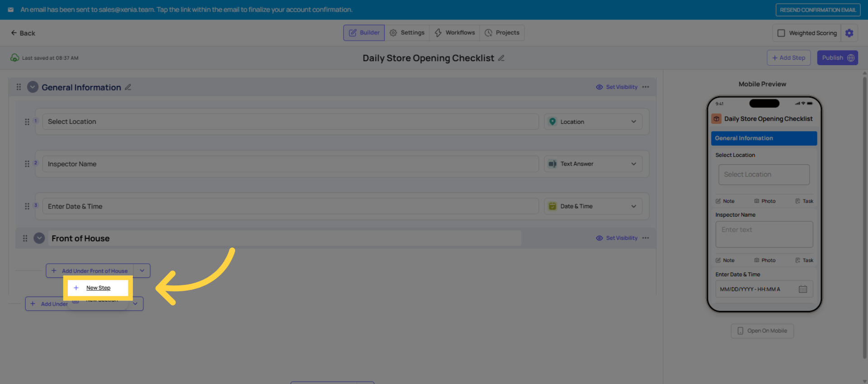Viewport: 868px width, 384px height.
Task: Click Note under Select Location in preview
Action: (725, 201)
